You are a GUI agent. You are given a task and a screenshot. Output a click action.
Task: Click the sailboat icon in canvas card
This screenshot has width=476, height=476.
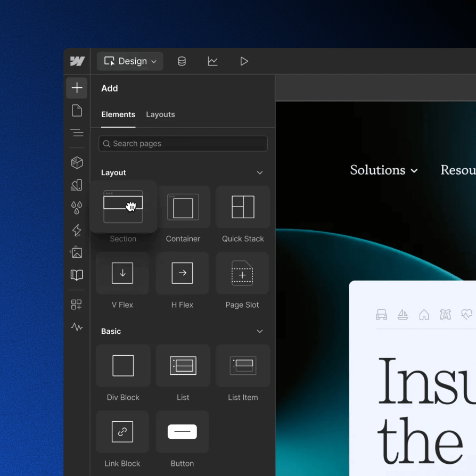pyautogui.click(x=403, y=315)
